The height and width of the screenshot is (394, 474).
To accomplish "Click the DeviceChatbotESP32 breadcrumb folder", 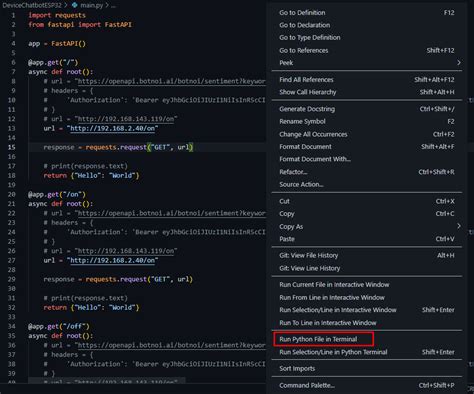I will click(x=32, y=5).
